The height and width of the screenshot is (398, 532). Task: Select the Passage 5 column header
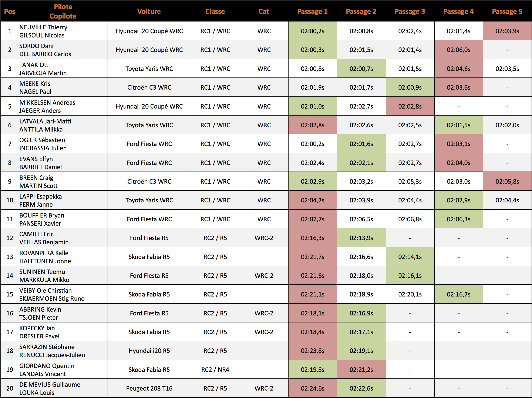507,11
